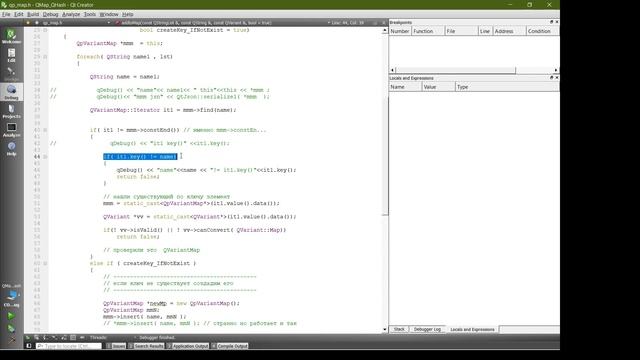Go forward in editor navigation history
640x360 pixels.
click(36, 23)
